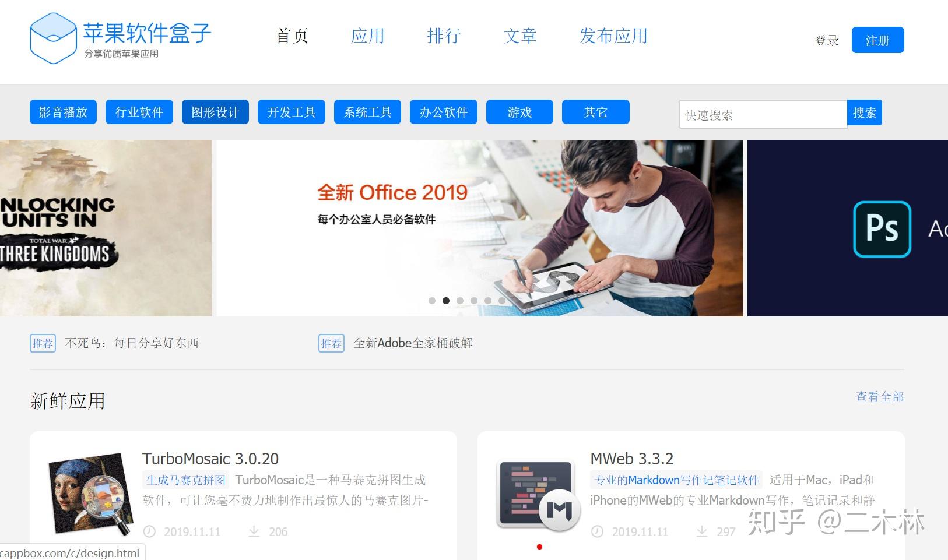
Task: Select the 其它 category
Action: pos(596,112)
